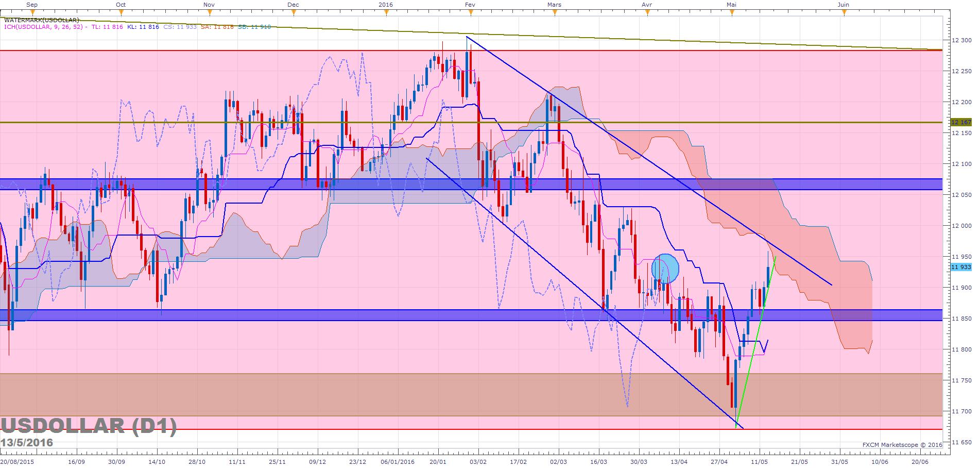The width and height of the screenshot is (980, 468).
Task: Select the Mai month marker triangle
Action: pos(732,13)
